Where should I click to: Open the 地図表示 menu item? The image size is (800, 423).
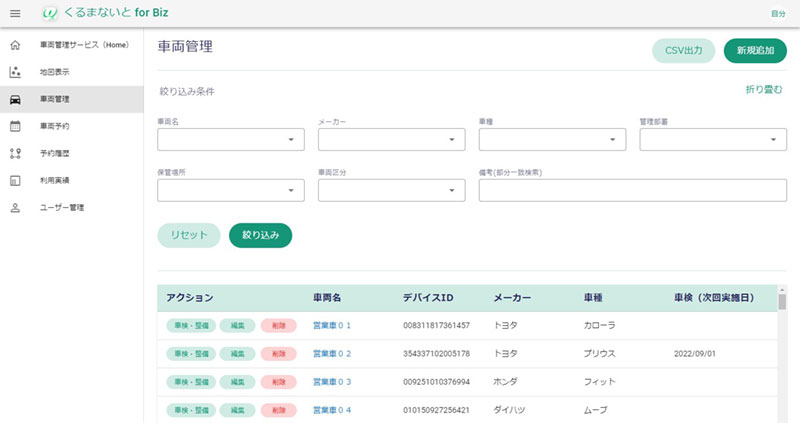click(x=71, y=72)
